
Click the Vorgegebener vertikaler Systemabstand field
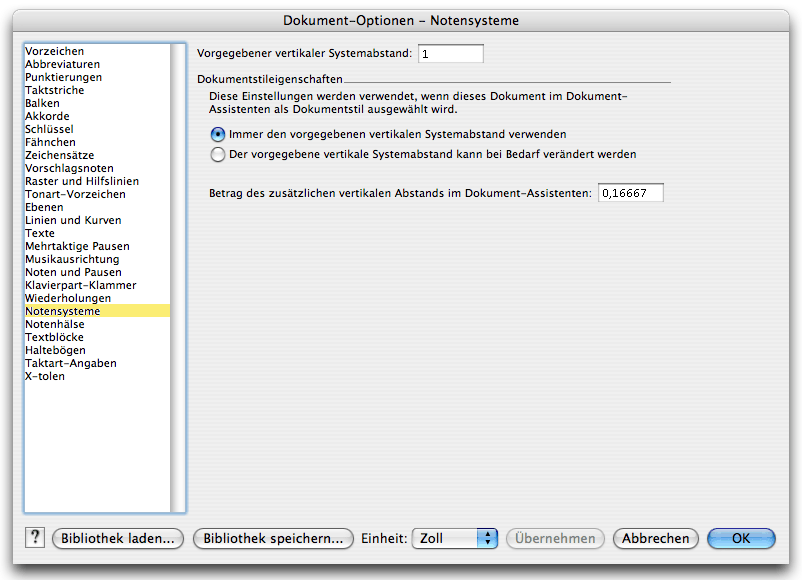(x=451, y=54)
